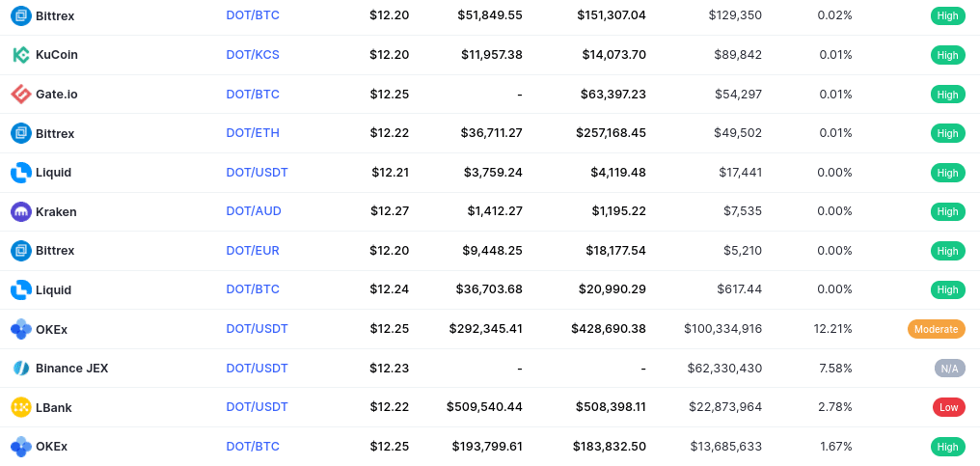Viewport: 980px width, 466px height.
Task: Open the DOT/KCS trading pair link
Action: [253, 54]
